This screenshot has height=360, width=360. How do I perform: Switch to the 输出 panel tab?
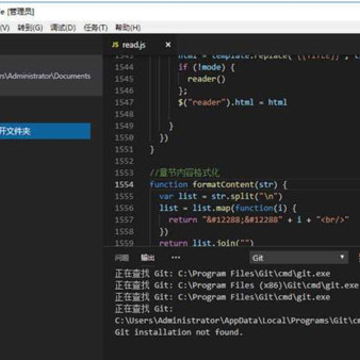(147, 258)
